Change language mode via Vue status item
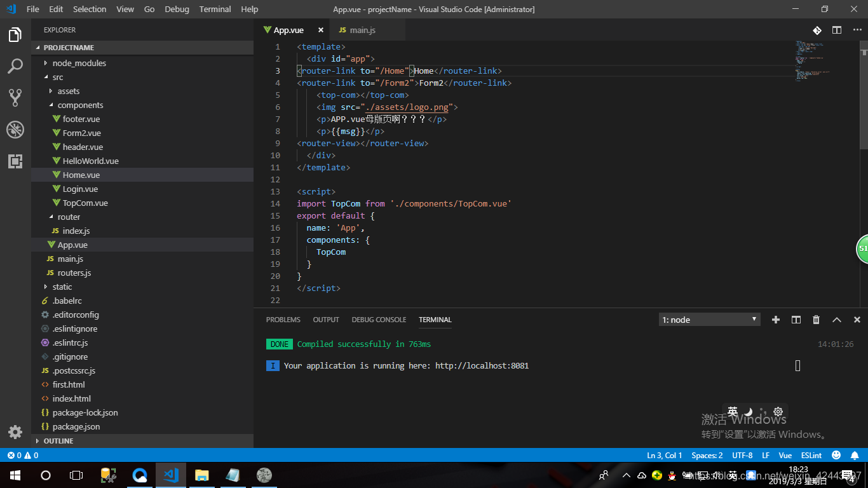The image size is (868, 488). (785, 455)
